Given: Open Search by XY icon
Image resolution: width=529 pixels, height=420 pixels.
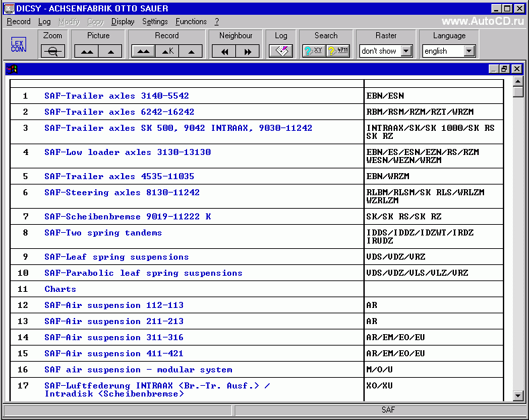Looking at the screenshot, I should click(x=314, y=51).
